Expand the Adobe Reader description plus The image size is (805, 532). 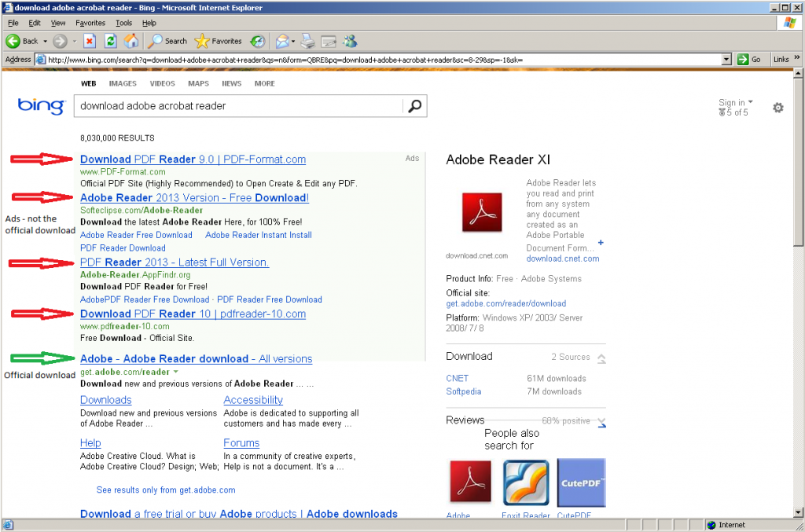601,243
